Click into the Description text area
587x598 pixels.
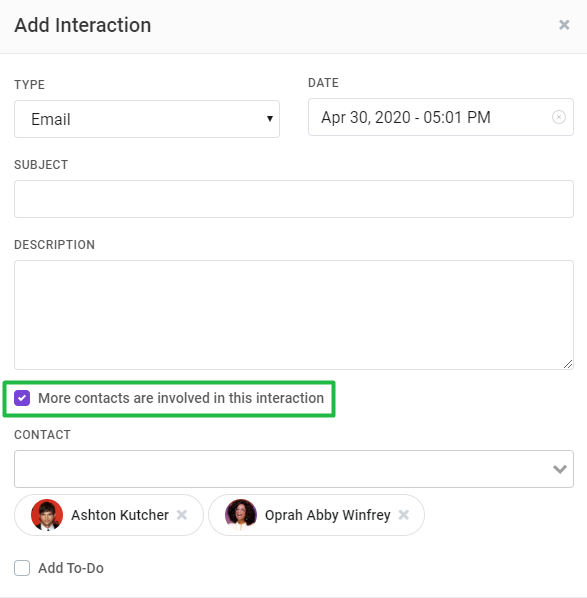294,315
